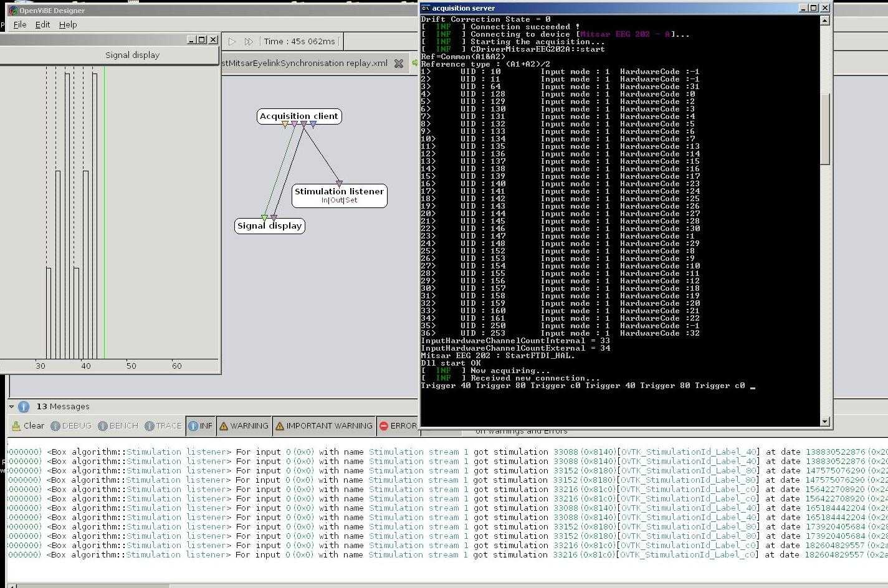Select the Stimulation listener box

click(339, 195)
